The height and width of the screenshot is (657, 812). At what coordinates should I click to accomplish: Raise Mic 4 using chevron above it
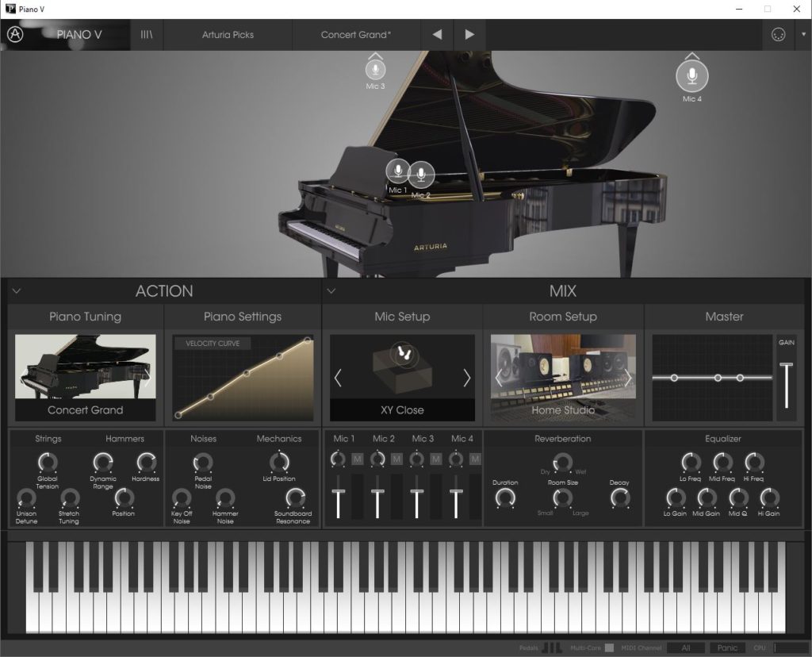pyautogui.click(x=691, y=56)
